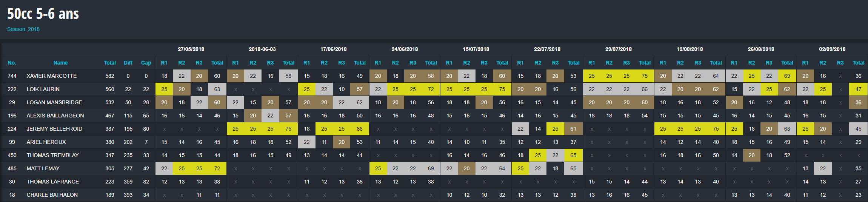Click the Season: 2018 link
The height and width of the screenshot is (202, 868).
tap(23, 29)
